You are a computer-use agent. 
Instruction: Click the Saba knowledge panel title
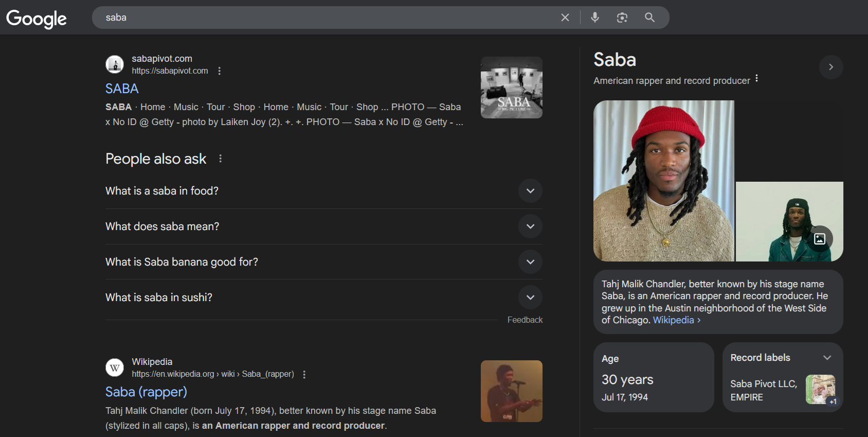(615, 60)
